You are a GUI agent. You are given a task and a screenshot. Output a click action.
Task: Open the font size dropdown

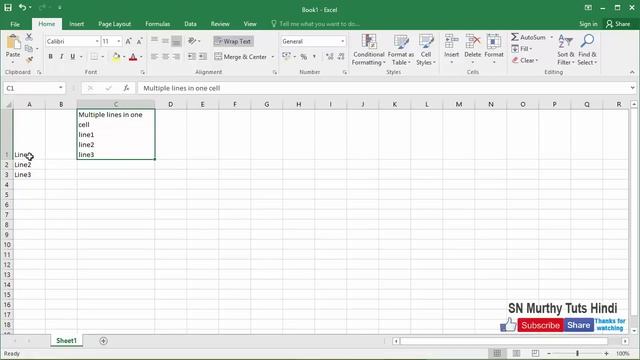(x=119, y=41)
